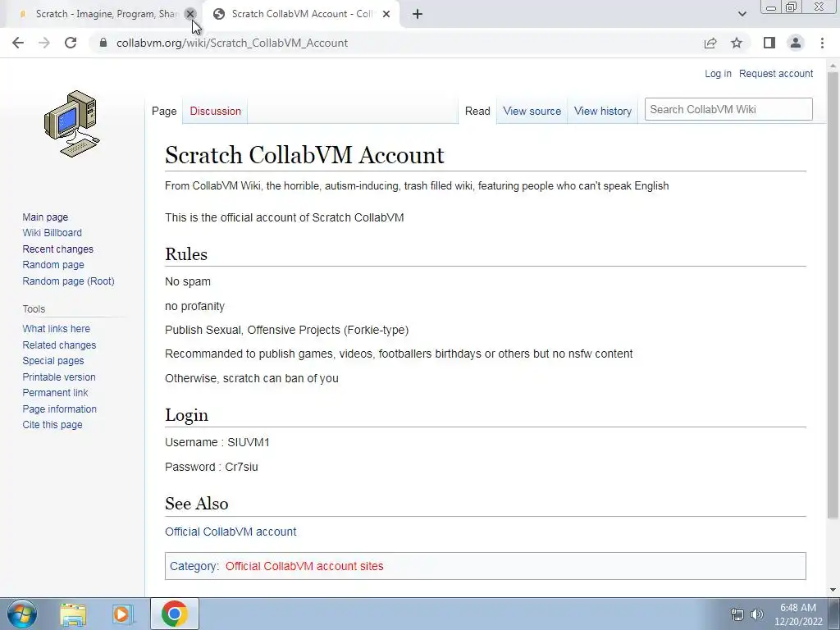Open a new tab with the plus button
This screenshot has height=630, width=840.
point(418,14)
